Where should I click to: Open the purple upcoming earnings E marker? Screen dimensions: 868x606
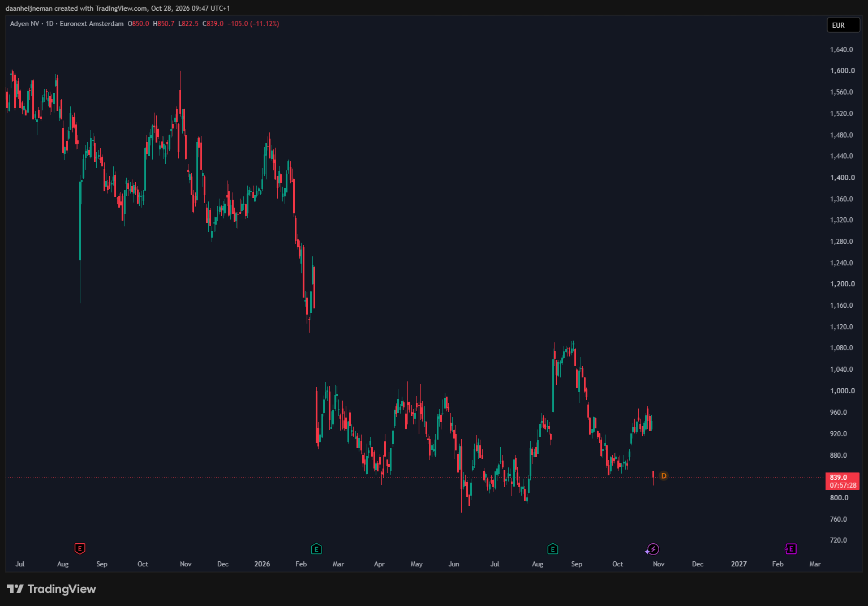click(x=790, y=548)
